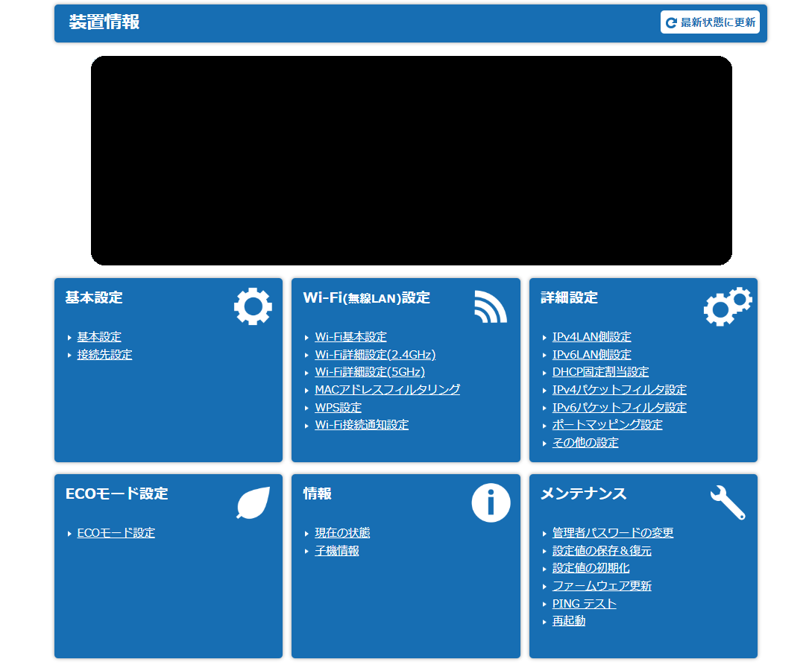Click the circular refresh icon in the update button

click(x=670, y=22)
